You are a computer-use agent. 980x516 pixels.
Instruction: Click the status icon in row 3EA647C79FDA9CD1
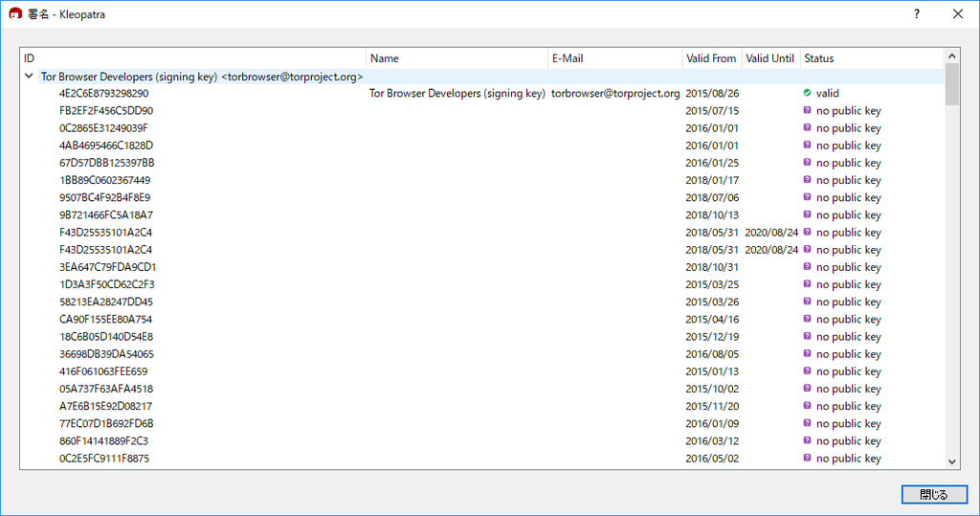807,266
